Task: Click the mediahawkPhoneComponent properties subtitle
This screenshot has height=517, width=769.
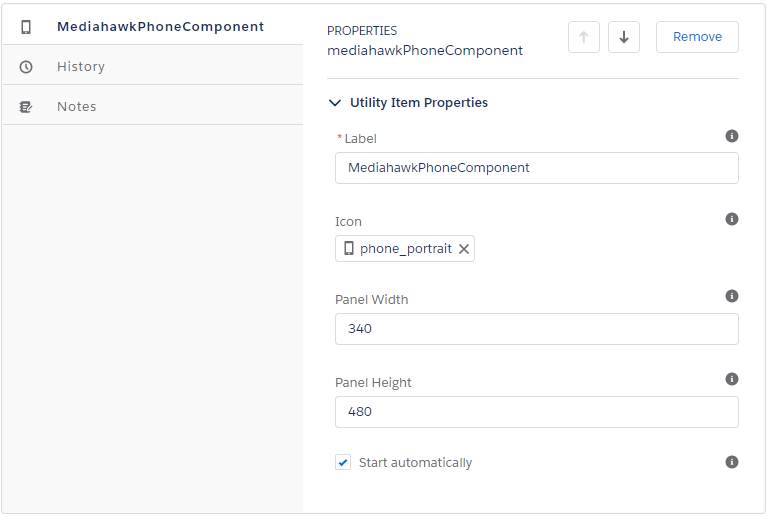Action: [x=425, y=51]
